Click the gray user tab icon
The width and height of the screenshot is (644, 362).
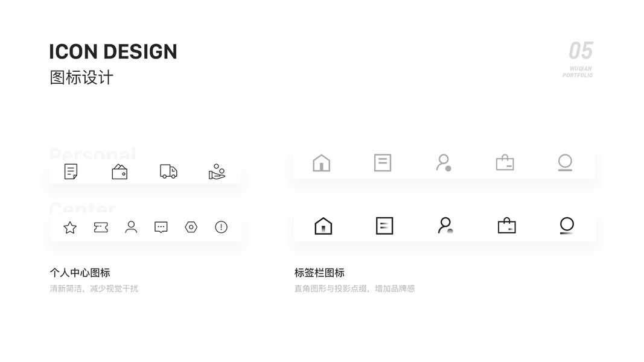(444, 162)
